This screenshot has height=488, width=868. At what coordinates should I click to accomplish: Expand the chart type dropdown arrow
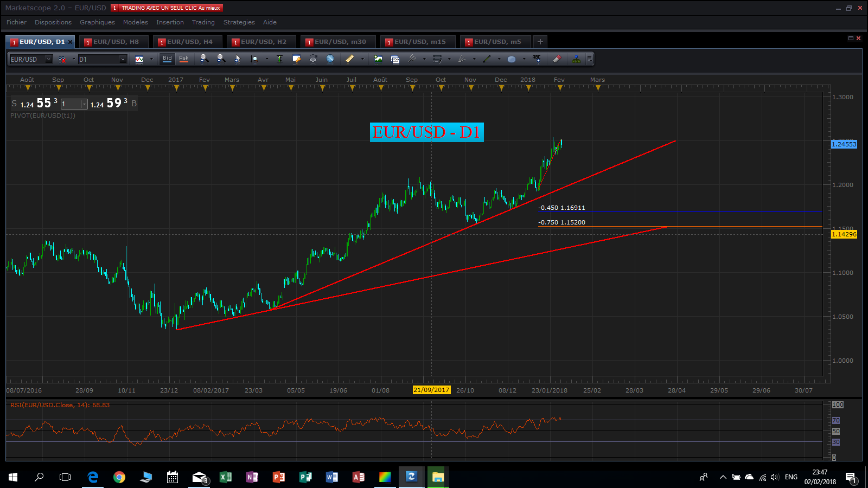click(151, 59)
